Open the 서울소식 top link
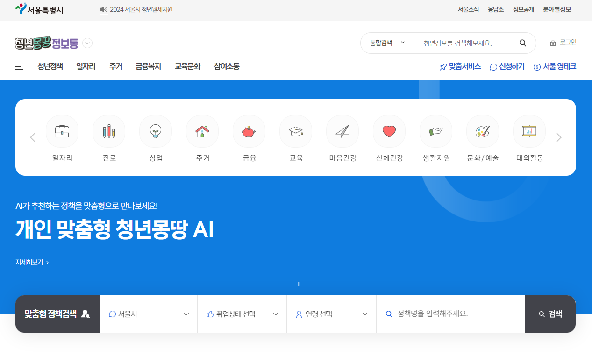 point(468,9)
